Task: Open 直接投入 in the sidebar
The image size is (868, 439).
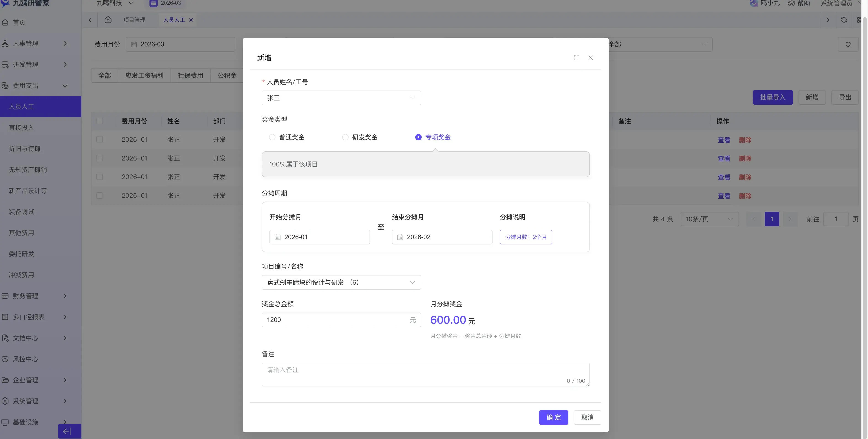Action: (21, 127)
